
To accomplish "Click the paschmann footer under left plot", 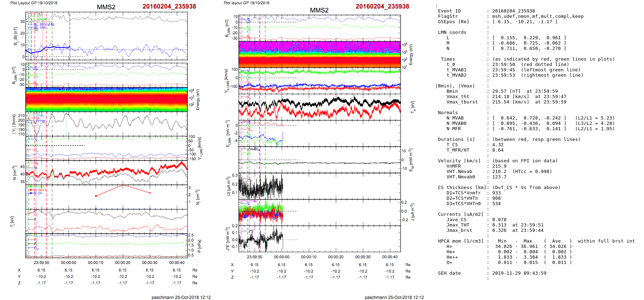I will point(181,297).
